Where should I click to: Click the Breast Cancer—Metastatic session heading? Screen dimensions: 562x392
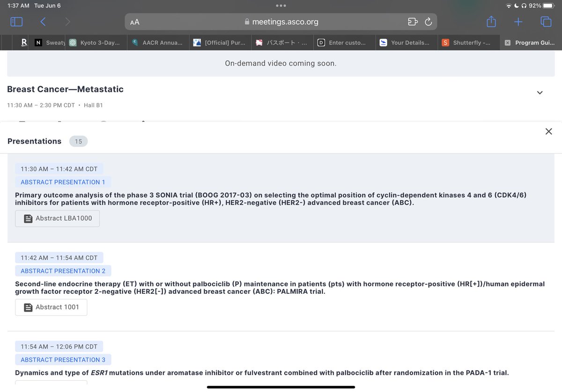click(66, 89)
